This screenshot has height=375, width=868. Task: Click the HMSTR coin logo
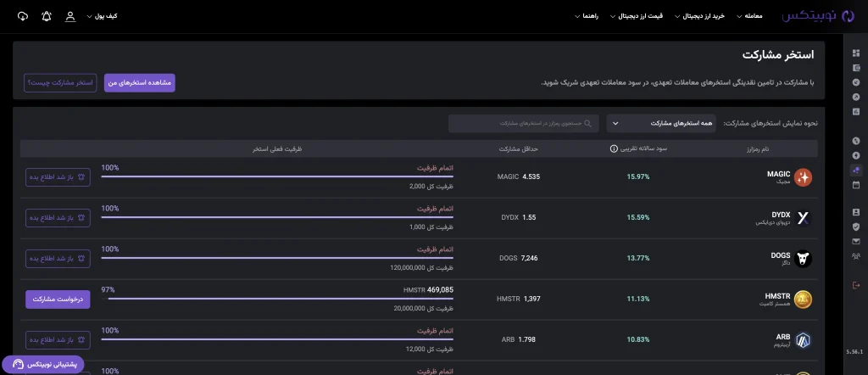coord(803,299)
